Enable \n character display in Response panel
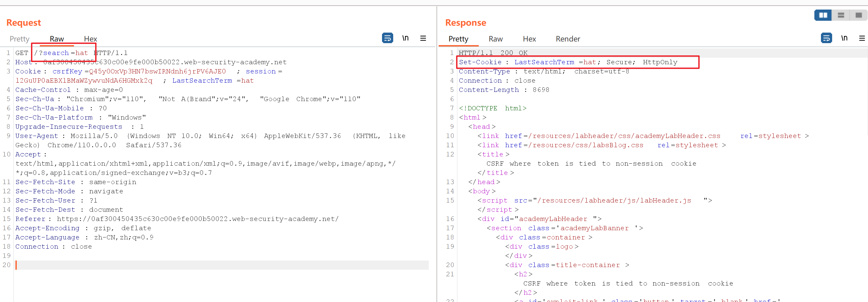868x302 pixels. coord(845,38)
